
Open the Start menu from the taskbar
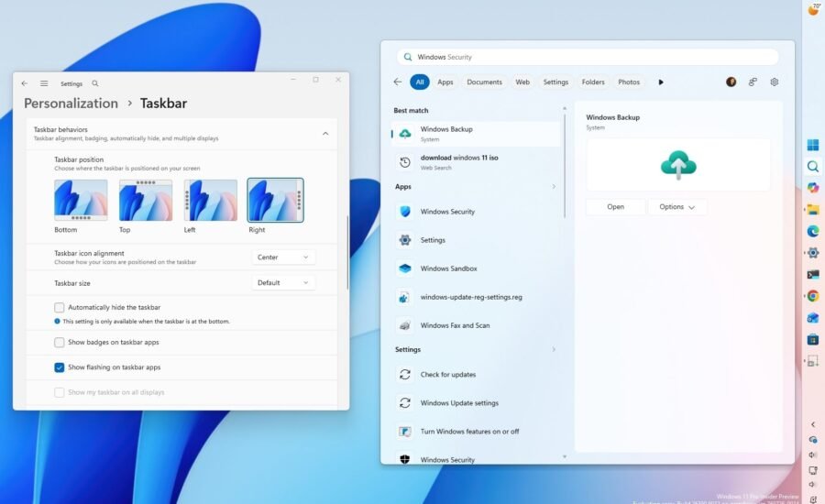tap(813, 145)
